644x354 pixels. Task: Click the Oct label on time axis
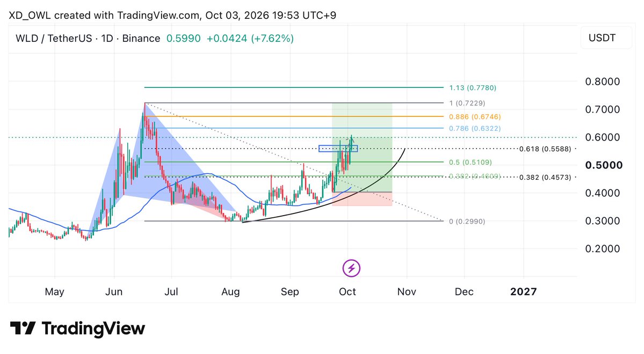(348, 292)
